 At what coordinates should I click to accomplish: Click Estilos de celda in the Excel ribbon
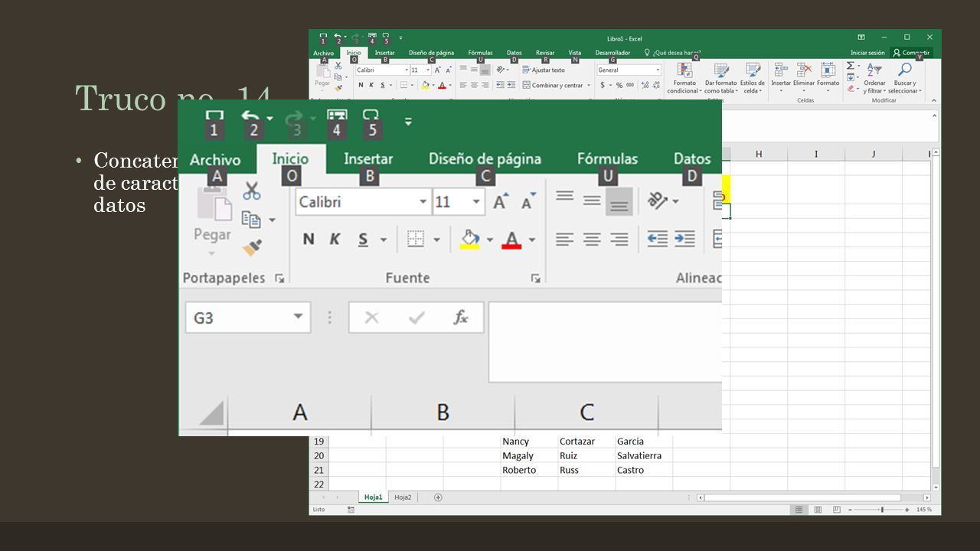[753, 79]
